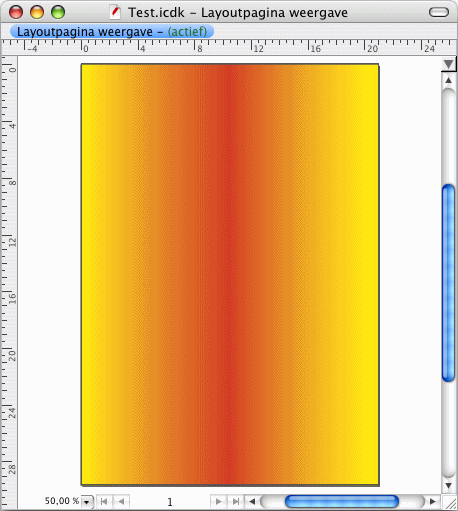Image resolution: width=458 pixels, height=511 pixels.
Task: Click the blue horizontal scrollbar thumb
Action: click(342, 501)
